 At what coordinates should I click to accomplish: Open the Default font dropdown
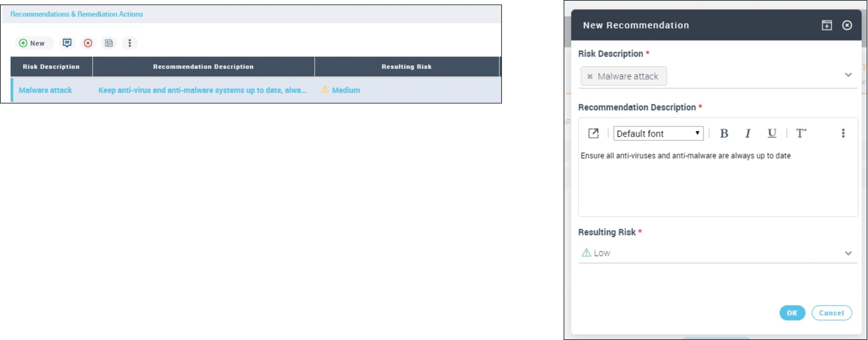click(x=658, y=133)
